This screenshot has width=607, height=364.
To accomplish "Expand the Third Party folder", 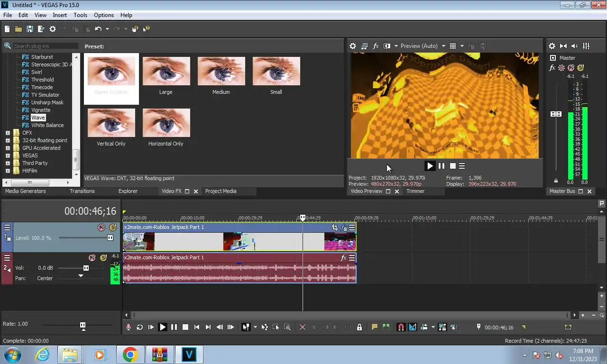I will (8, 163).
